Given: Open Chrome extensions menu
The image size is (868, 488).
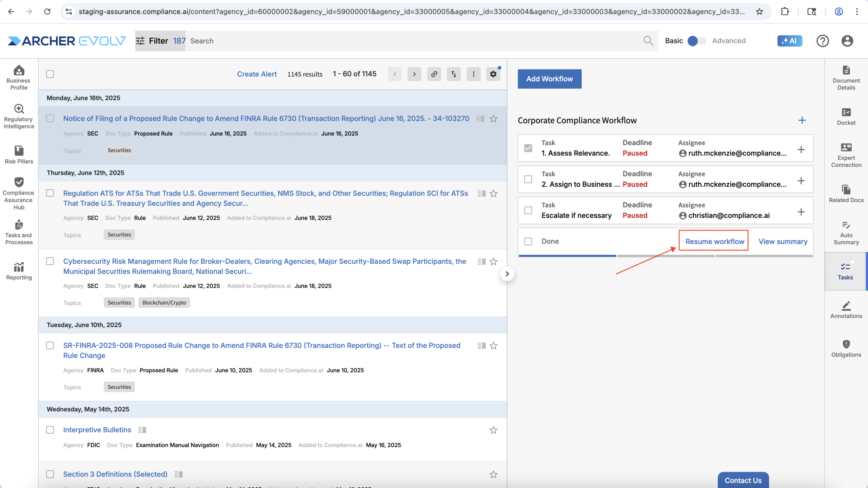Looking at the screenshot, I should pos(785,12).
